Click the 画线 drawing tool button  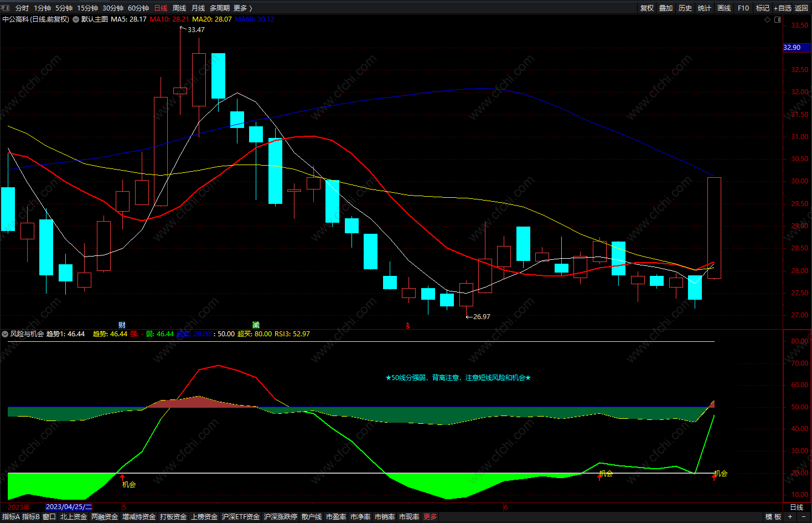[x=724, y=8]
